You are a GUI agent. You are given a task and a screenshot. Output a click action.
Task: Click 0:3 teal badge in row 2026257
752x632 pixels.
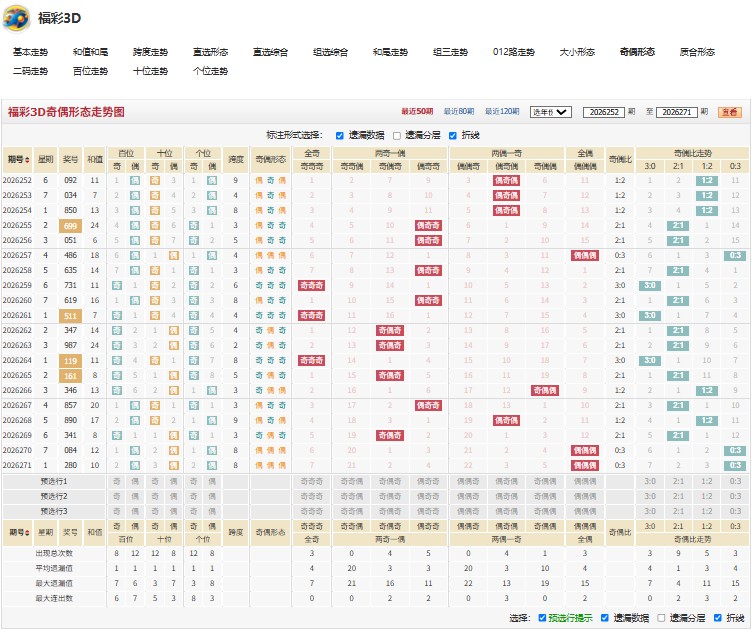click(735, 256)
